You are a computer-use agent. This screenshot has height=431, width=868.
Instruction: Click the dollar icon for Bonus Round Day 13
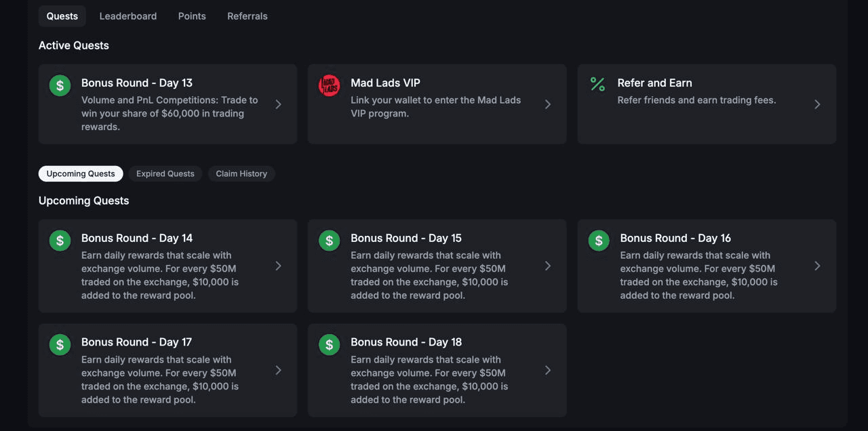[60, 85]
